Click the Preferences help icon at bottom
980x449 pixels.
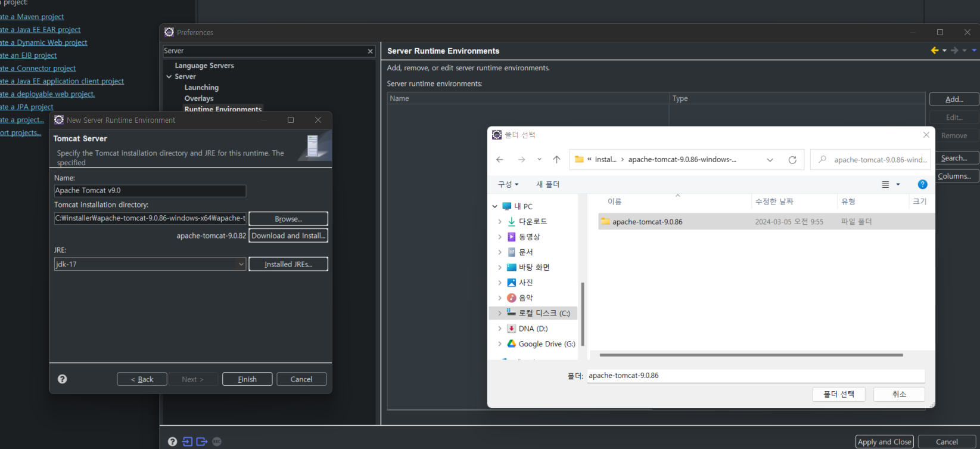(x=172, y=441)
